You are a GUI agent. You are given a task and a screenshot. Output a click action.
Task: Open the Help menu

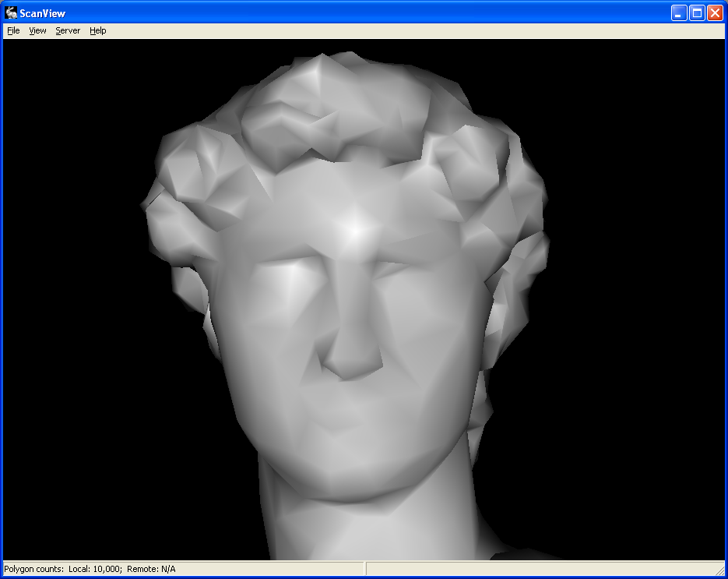(97, 30)
